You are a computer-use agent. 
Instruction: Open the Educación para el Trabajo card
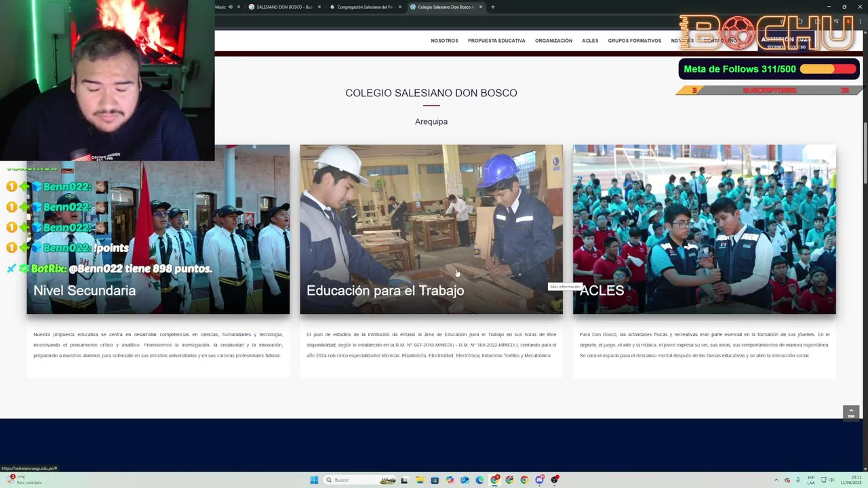(x=431, y=229)
